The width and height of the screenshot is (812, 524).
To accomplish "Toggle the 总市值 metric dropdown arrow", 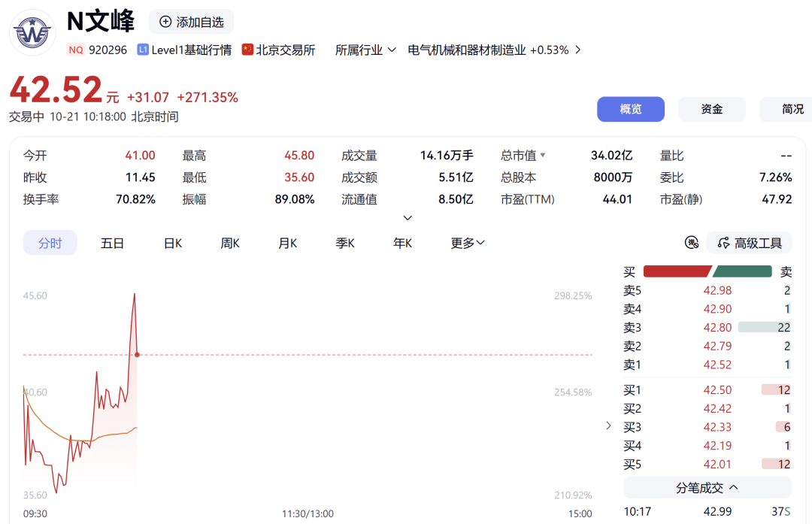I will coord(543,155).
